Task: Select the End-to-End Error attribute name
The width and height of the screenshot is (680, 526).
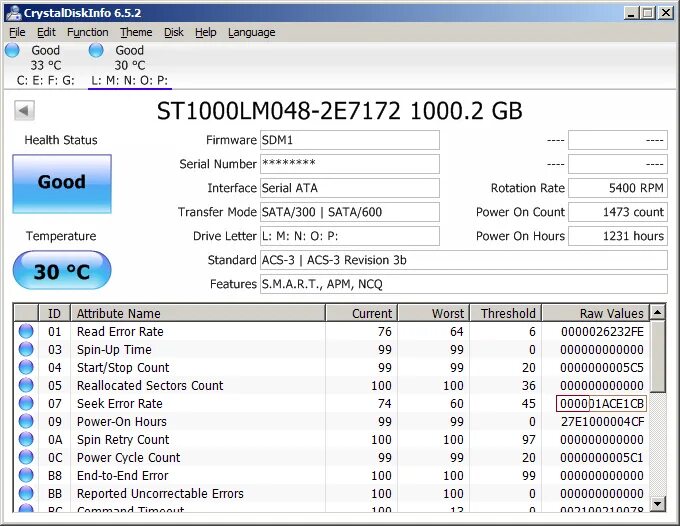Action: (122, 475)
